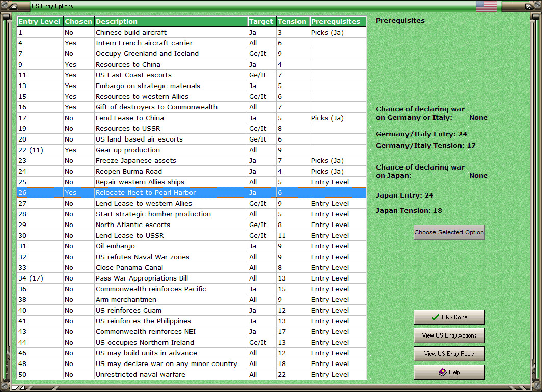The image size is (542, 392).
Task: Select Occupy Greenland and Iceland row
Action: point(192,53)
